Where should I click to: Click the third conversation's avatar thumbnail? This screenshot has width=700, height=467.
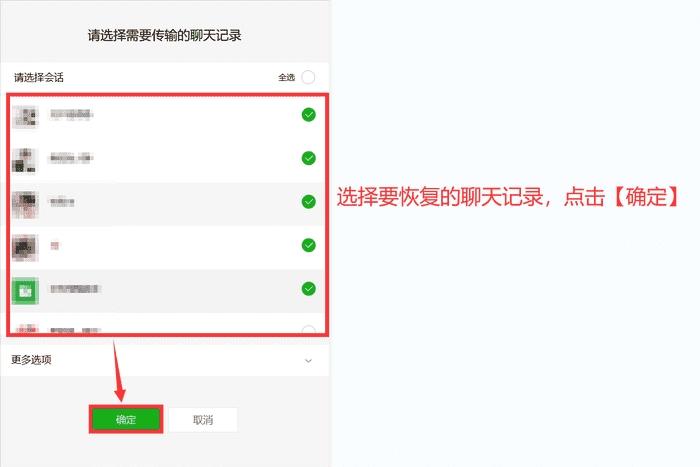point(25,204)
